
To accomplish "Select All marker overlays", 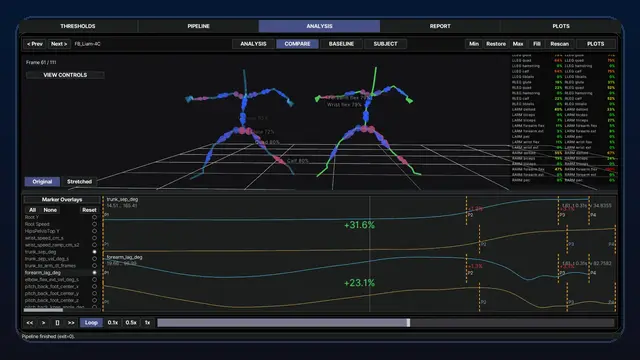I will click(x=32, y=210).
